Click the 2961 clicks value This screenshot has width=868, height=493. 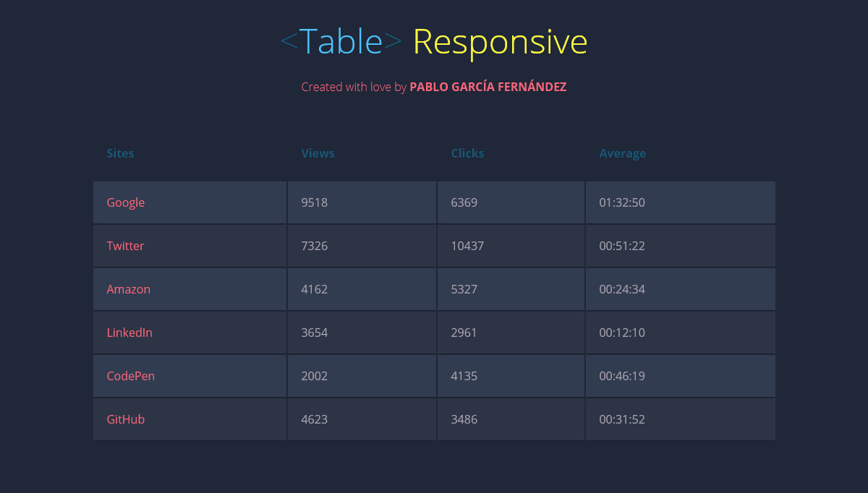(x=464, y=333)
